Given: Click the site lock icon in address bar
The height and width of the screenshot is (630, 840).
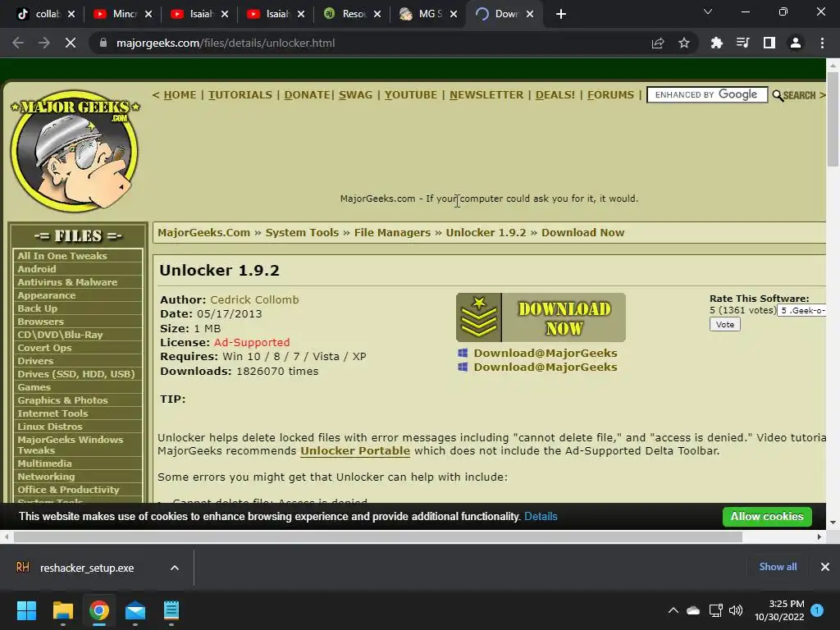Looking at the screenshot, I should (x=103, y=43).
